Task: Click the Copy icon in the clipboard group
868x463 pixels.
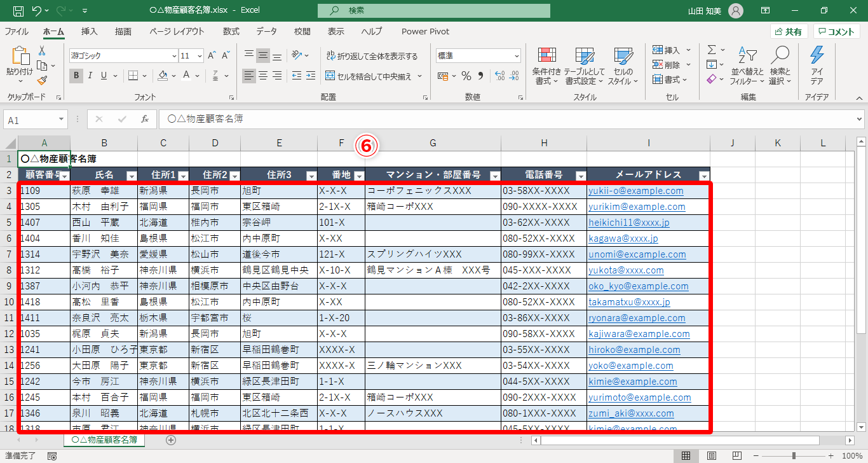Action: coord(42,66)
